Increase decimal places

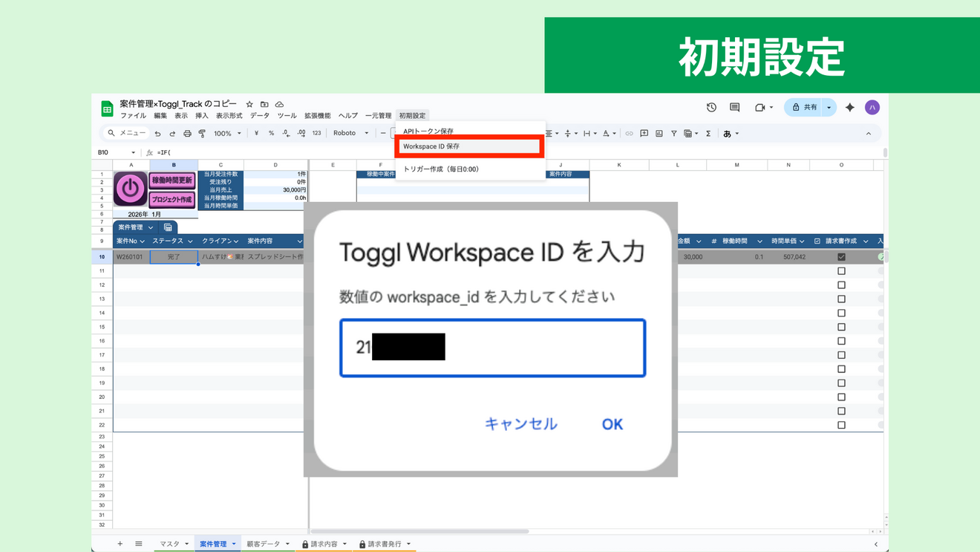tap(301, 134)
